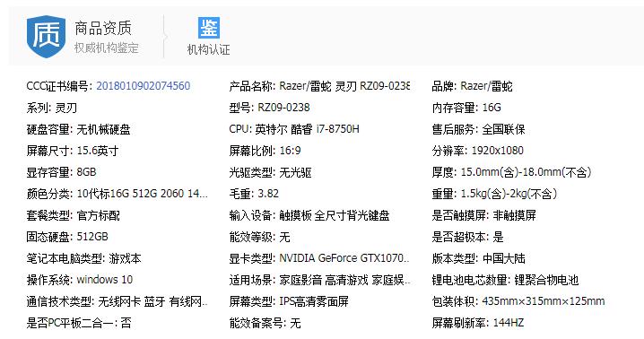Click the 包装体积: 435mm×315mm×125mm entry
Screen dimensions: 644x339
pyautogui.click(x=518, y=301)
